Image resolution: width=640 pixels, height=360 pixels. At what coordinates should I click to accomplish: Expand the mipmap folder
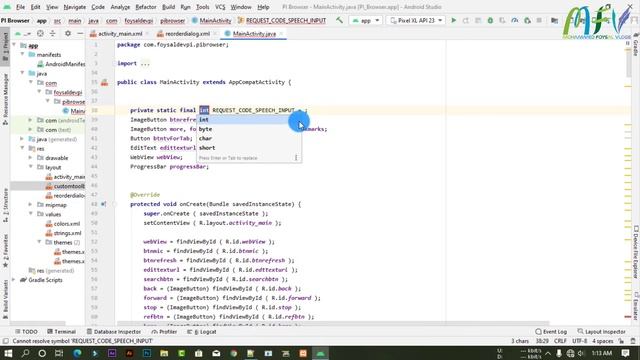click(31, 204)
